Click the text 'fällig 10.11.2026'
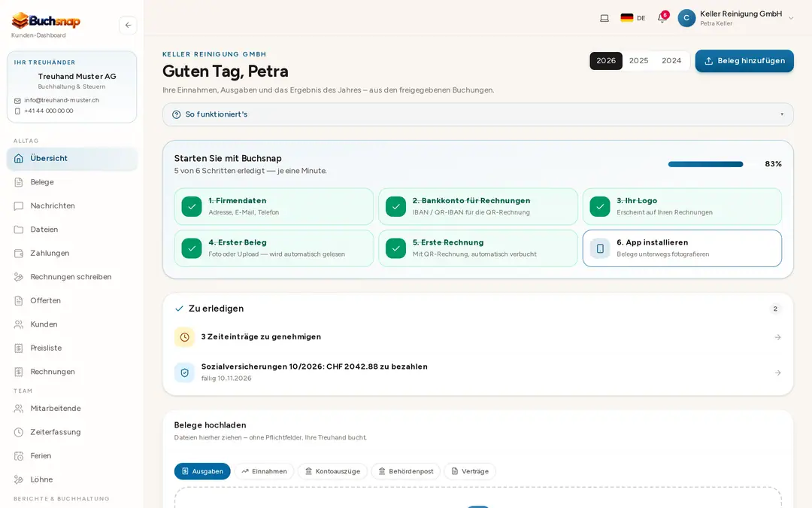The width and height of the screenshot is (812, 508). tap(226, 379)
